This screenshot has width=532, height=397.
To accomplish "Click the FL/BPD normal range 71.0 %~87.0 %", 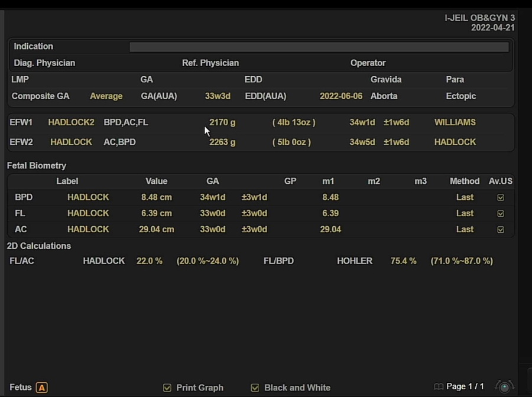I will pyautogui.click(x=462, y=261).
